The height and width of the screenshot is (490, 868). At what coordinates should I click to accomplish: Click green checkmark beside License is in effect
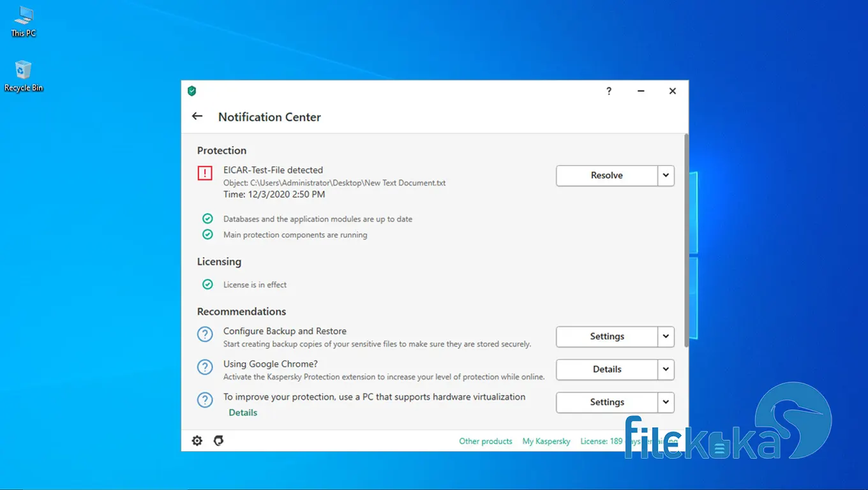pyautogui.click(x=207, y=285)
